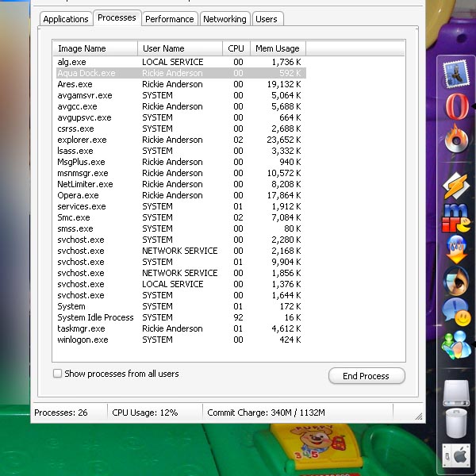
Task: Sort by Image Name column header
Action: [95, 48]
